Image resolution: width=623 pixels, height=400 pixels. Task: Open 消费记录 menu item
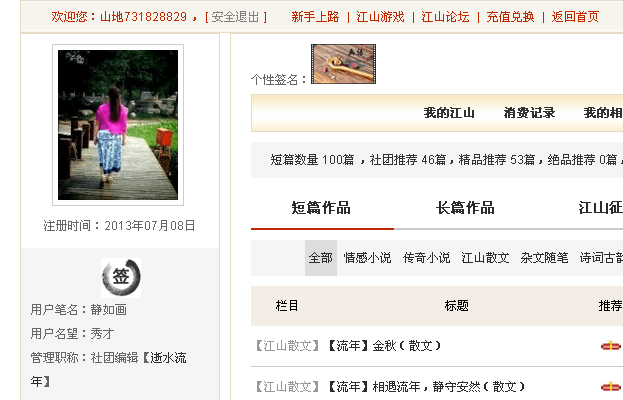tap(529, 113)
